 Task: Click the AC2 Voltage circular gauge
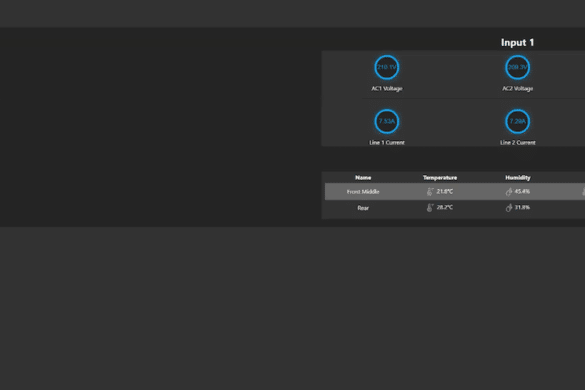pos(517,68)
